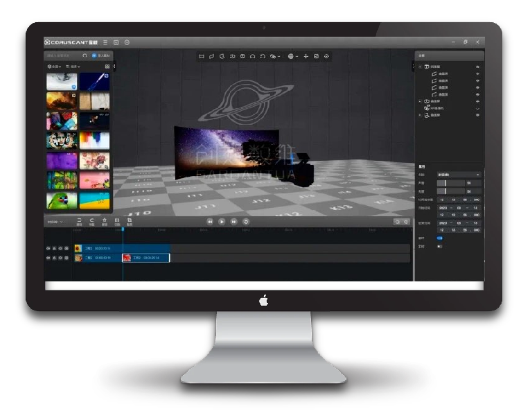Focus the media library search field
Image resolution: width=530 pixels, height=420 pixels.
pyautogui.click(x=63, y=55)
